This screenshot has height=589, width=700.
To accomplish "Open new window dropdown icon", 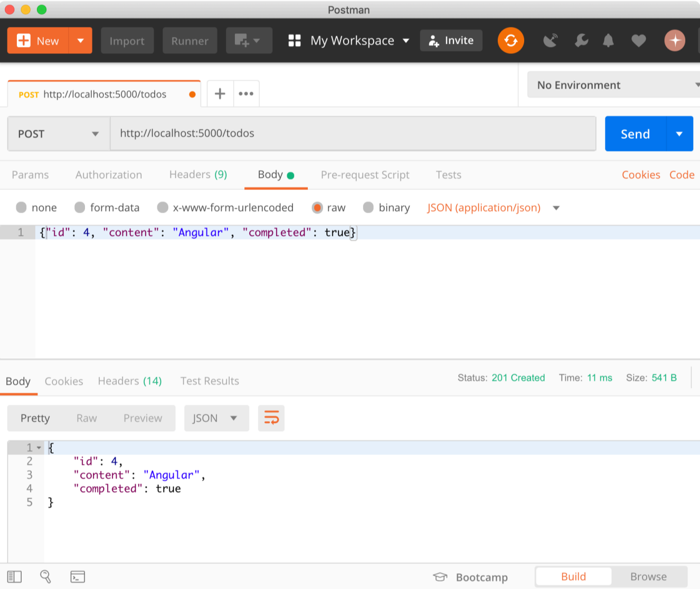I will [x=249, y=41].
